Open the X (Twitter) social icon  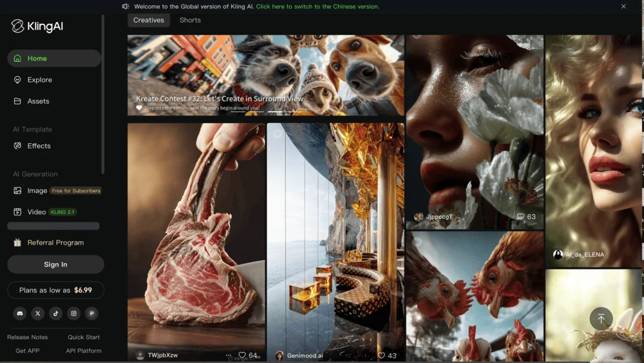point(37,313)
